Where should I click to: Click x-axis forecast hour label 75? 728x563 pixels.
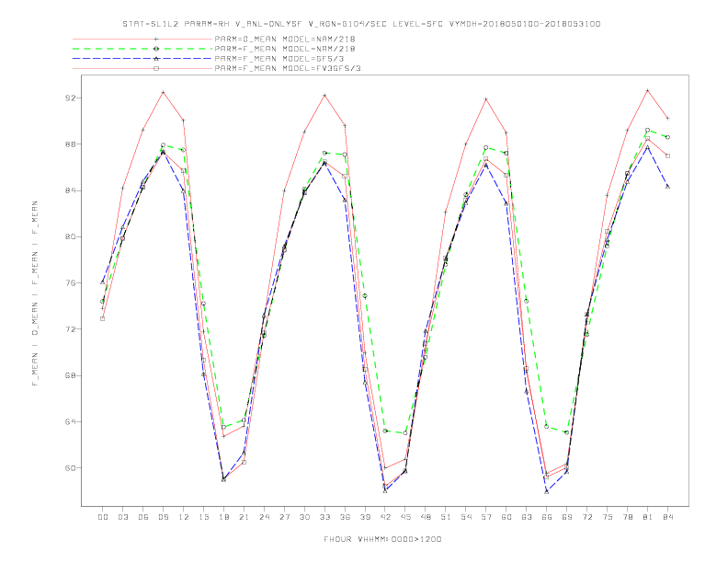608,517
